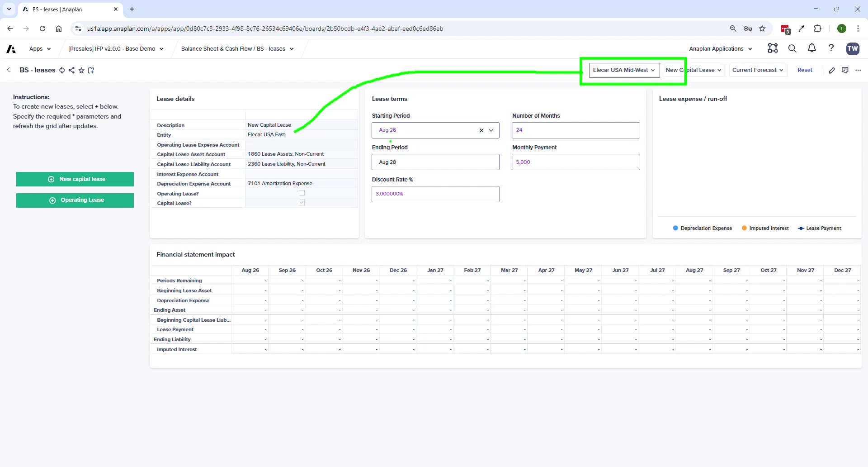Toggle the board favorite star
This screenshot has height=467, width=868.
(81, 70)
